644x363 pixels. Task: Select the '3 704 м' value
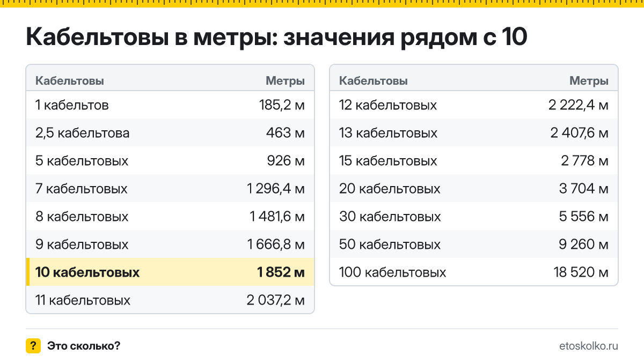coord(585,189)
